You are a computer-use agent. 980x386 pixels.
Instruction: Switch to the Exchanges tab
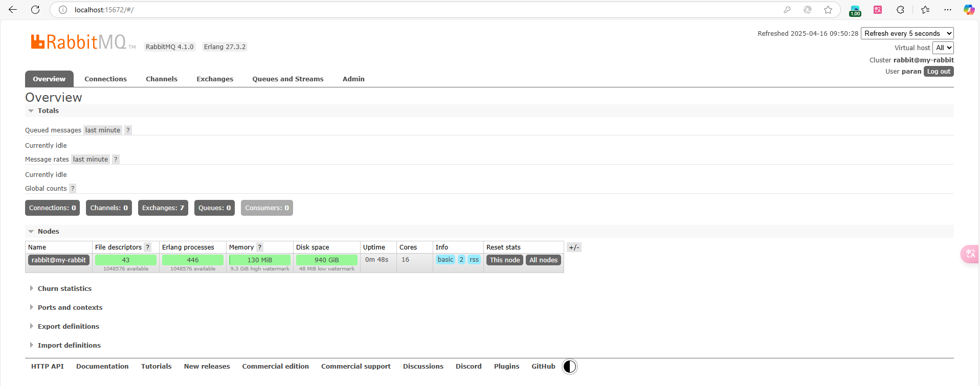[x=215, y=79]
